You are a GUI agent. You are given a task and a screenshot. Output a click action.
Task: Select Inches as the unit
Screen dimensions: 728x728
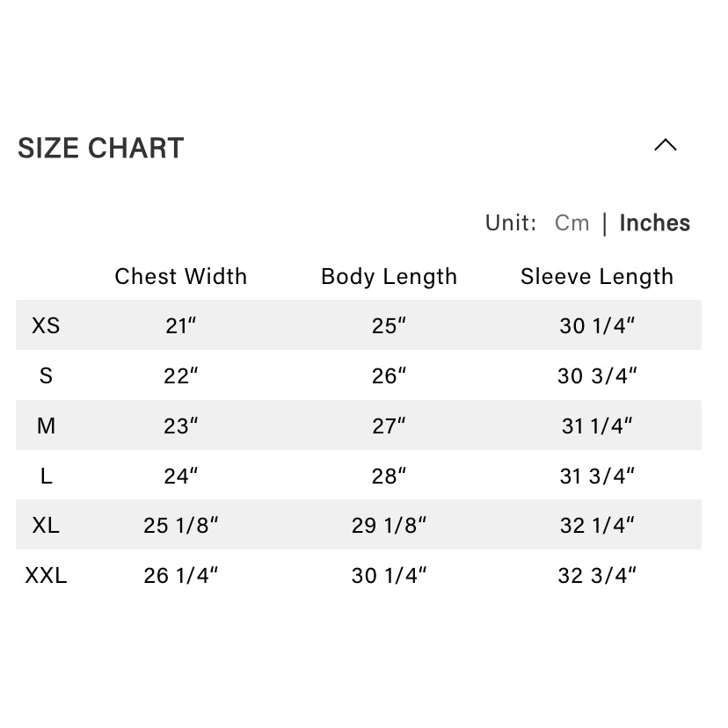(x=655, y=223)
